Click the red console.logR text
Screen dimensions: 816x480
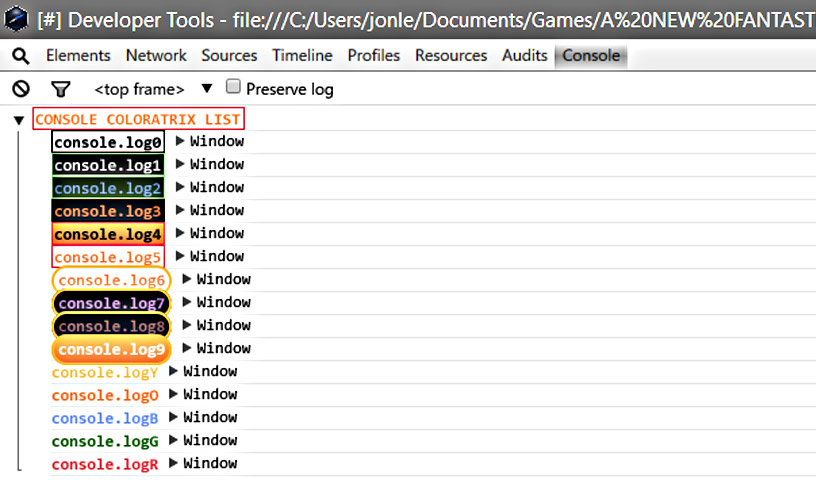pyautogui.click(x=105, y=464)
